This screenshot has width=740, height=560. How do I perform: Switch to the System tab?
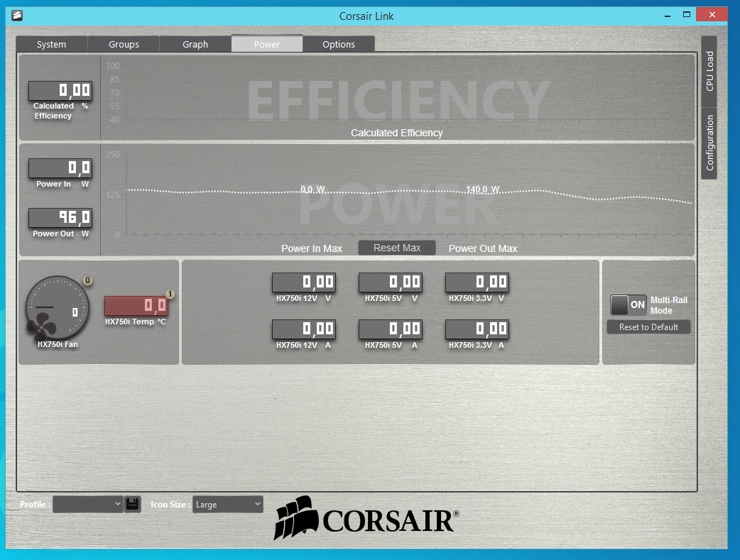tap(51, 44)
